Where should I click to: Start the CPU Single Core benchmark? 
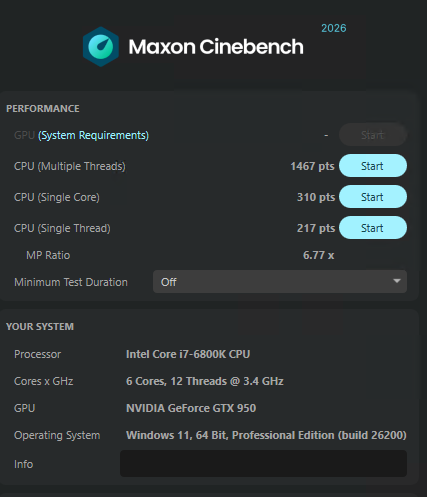click(373, 197)
